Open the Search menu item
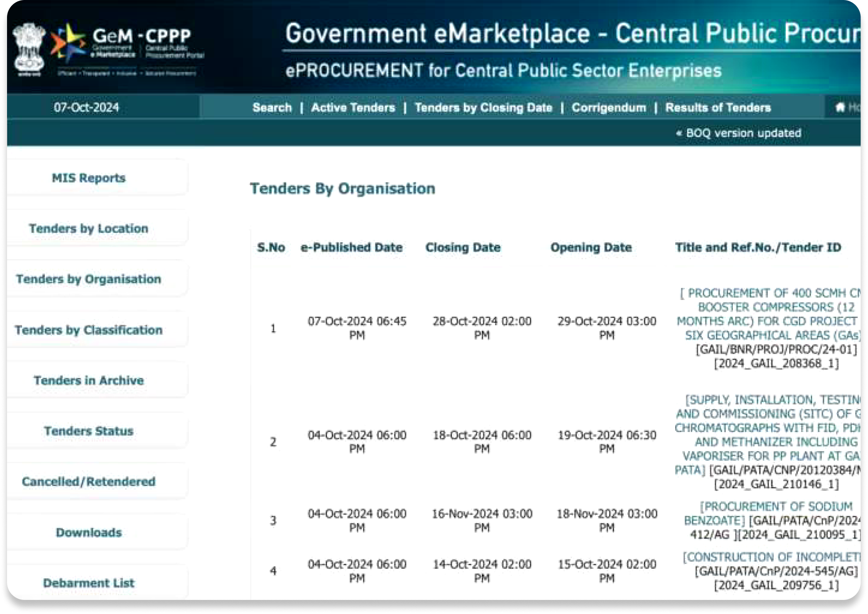This screenshot has height=614, width=868. (x=272, y=108)
